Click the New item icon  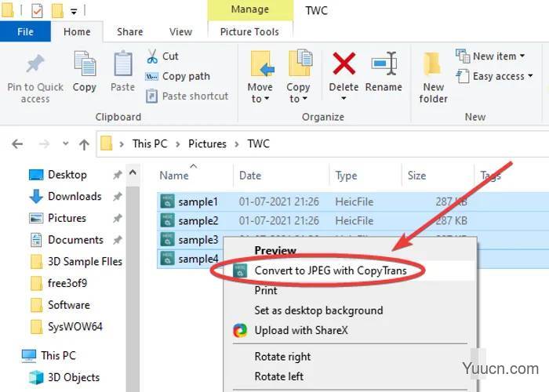click(463, 56)
